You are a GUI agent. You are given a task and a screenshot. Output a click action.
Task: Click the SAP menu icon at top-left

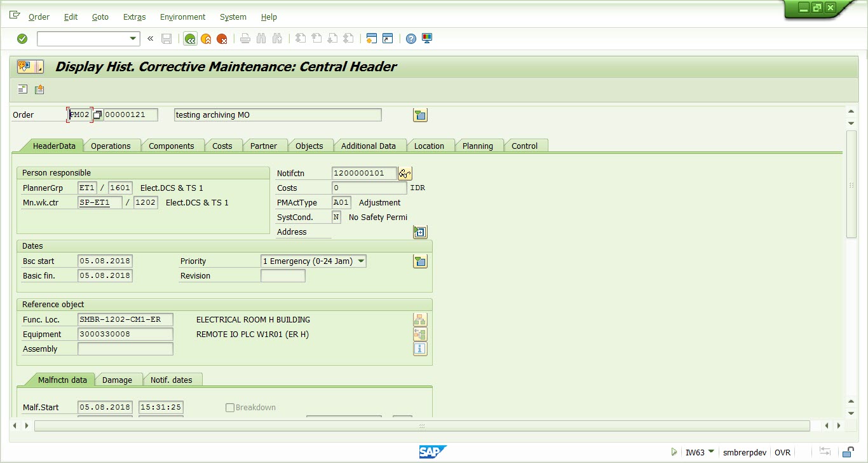(x=15, y=16)
